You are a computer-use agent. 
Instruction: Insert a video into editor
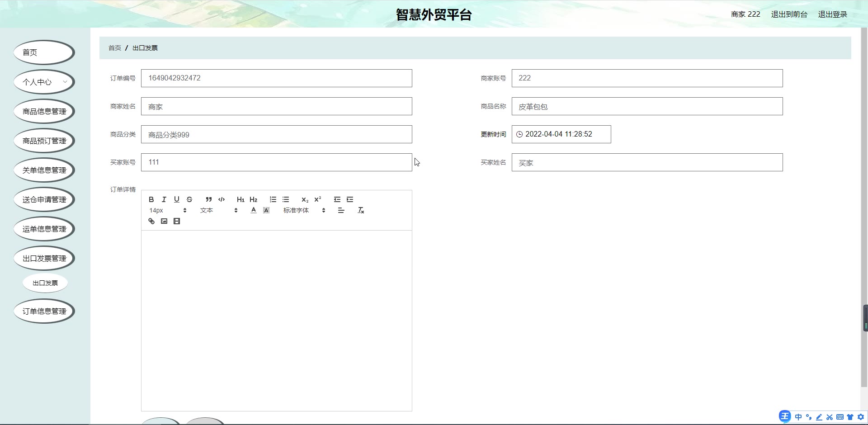(x=177, y=221)
